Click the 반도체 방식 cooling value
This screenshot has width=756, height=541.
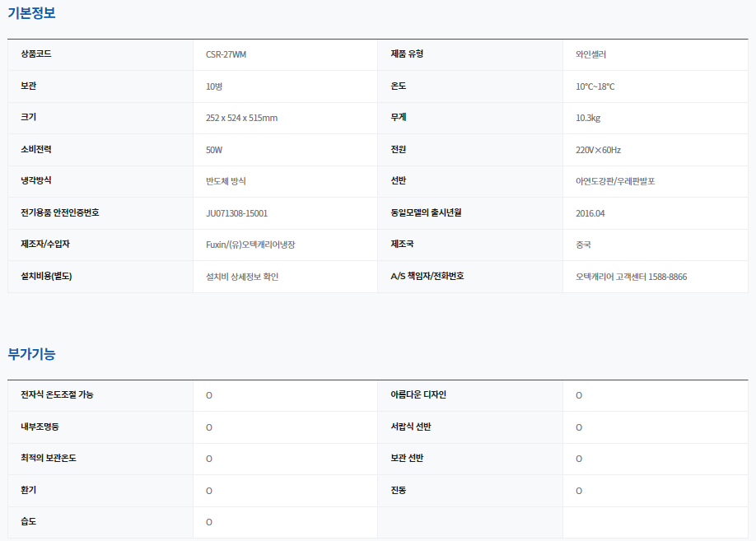click(x=226, y=182)
